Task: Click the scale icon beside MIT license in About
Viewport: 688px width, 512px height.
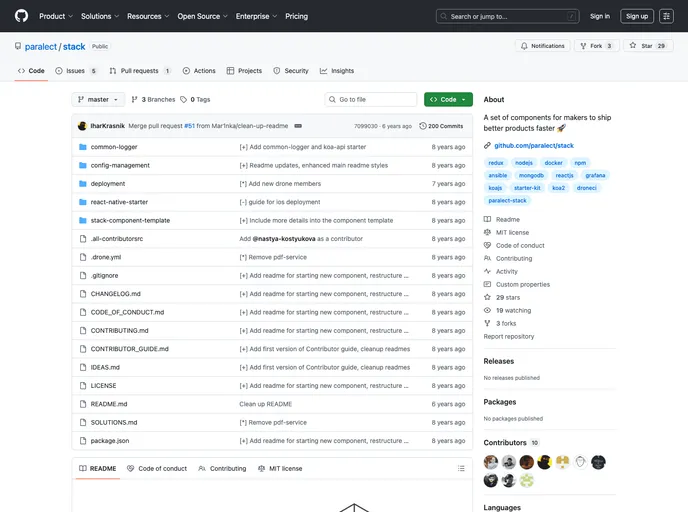Action: point(487,232)
